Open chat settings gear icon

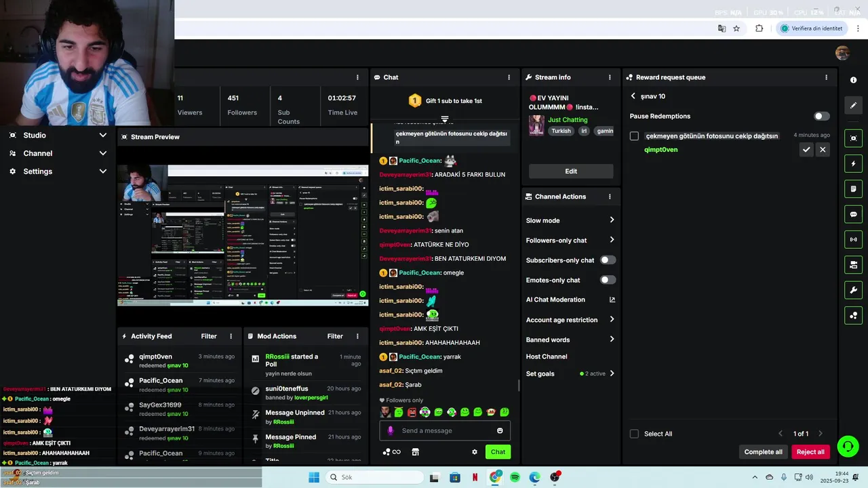pos(475,452)
